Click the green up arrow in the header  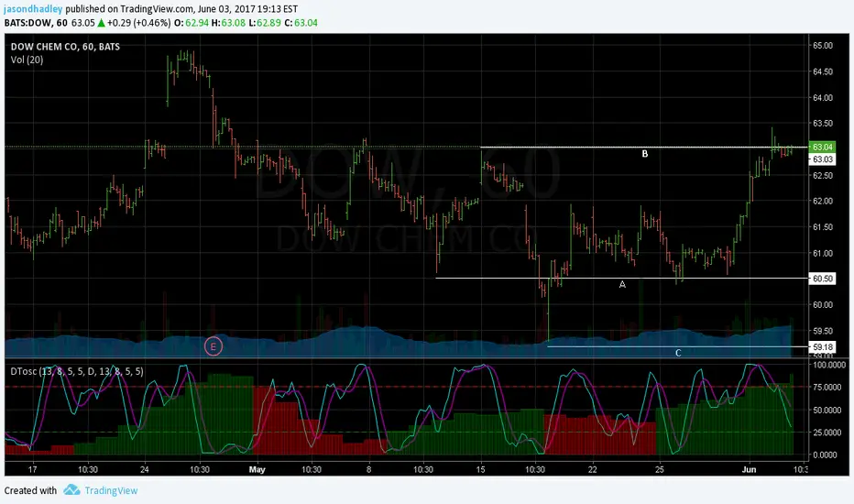click(x=101, y=23)
